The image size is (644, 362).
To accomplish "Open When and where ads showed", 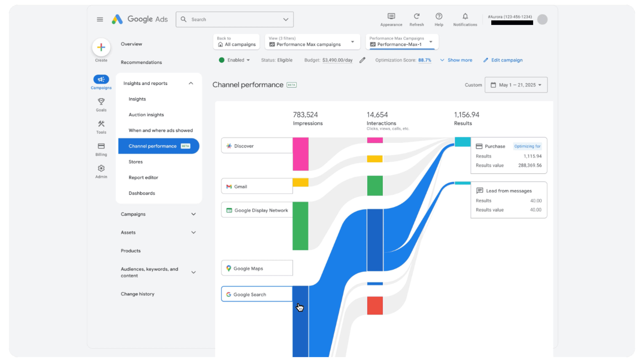I will coord(161,130).
